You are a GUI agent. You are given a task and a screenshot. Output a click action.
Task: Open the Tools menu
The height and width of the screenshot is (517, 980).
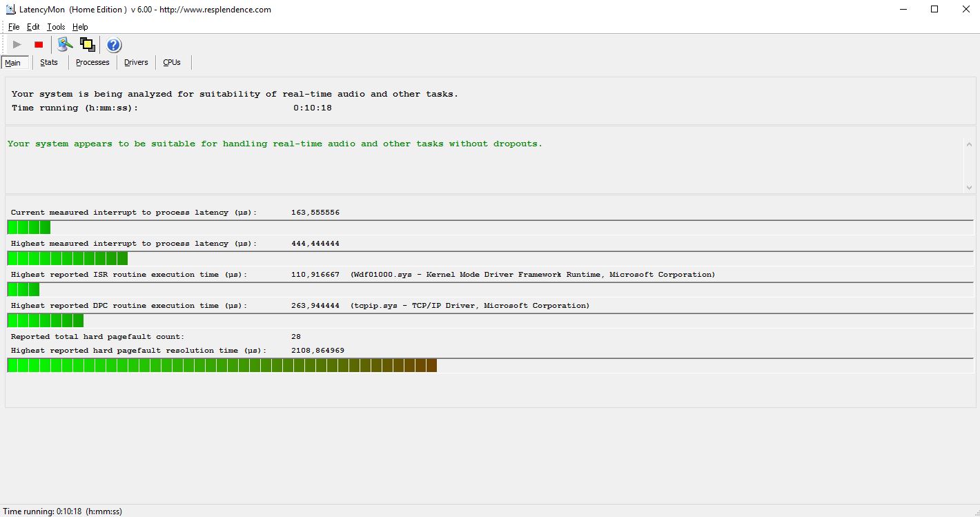[x=56, y=27]
